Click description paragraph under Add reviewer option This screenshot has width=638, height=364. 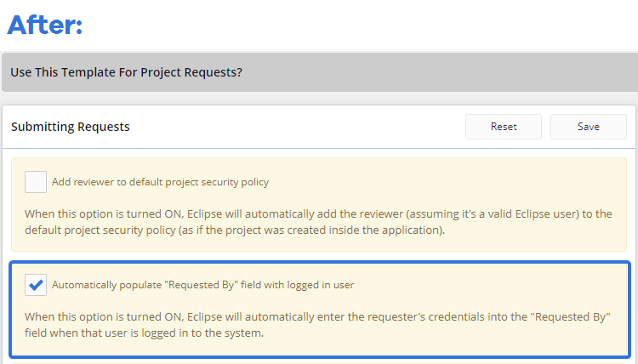(x=318, y=222)
